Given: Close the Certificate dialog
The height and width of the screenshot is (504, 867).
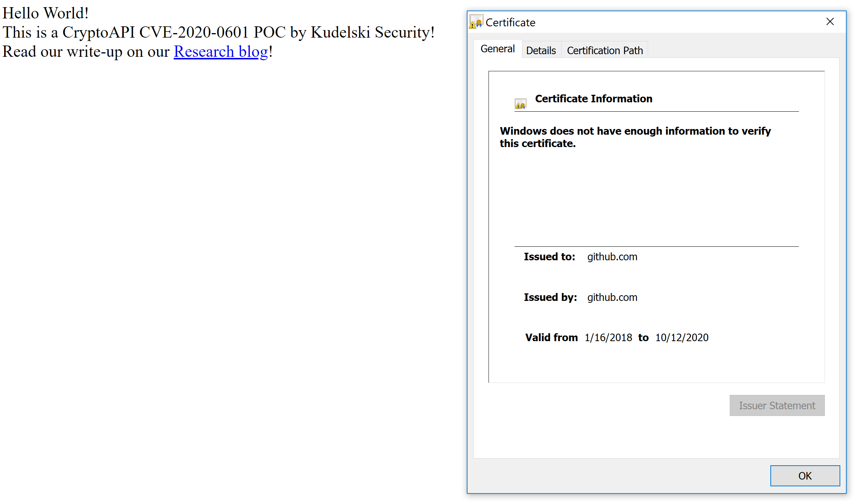Looking at the screenshot, I should tap(830, 22).
